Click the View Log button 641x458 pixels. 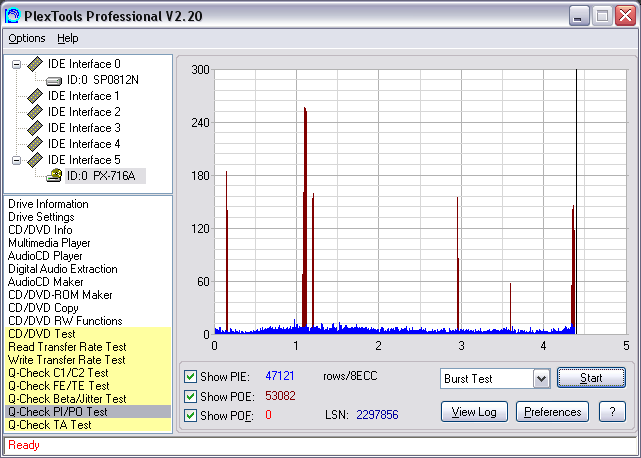[474, 412]
